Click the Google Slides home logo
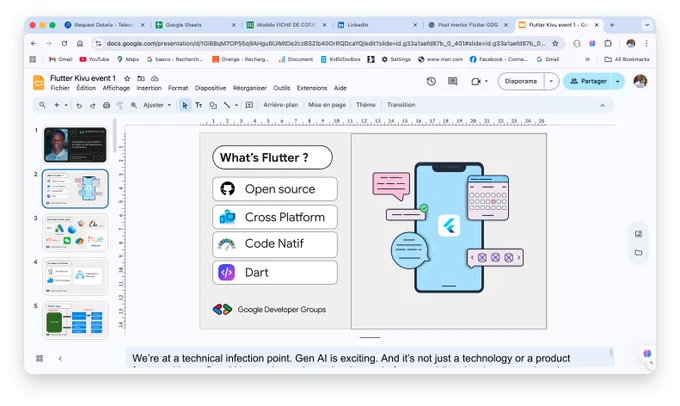This screenshot has width=680, height=406. (x=39, y=82)
